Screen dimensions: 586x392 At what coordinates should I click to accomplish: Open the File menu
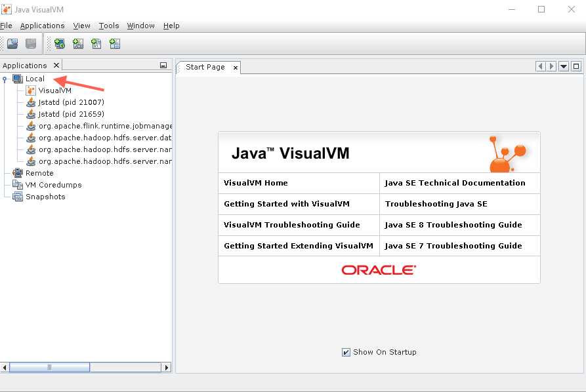click(x=6, y=26)
